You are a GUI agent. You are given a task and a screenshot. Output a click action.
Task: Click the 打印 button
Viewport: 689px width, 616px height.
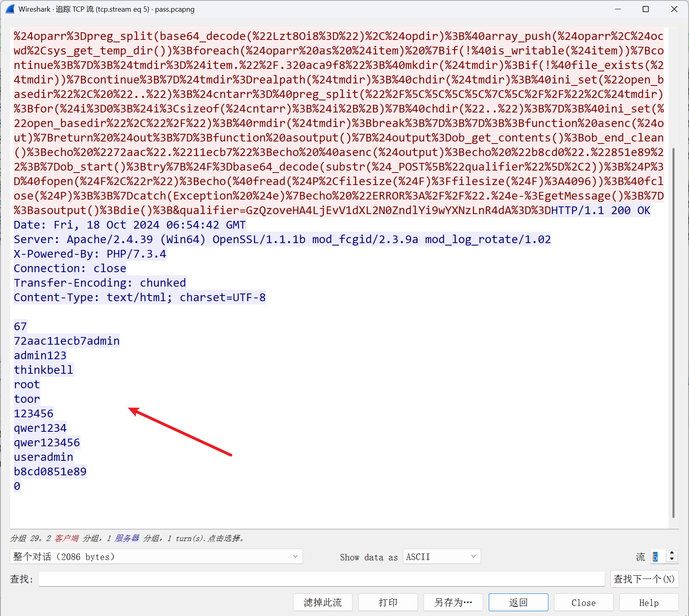[x=388, y=602]
